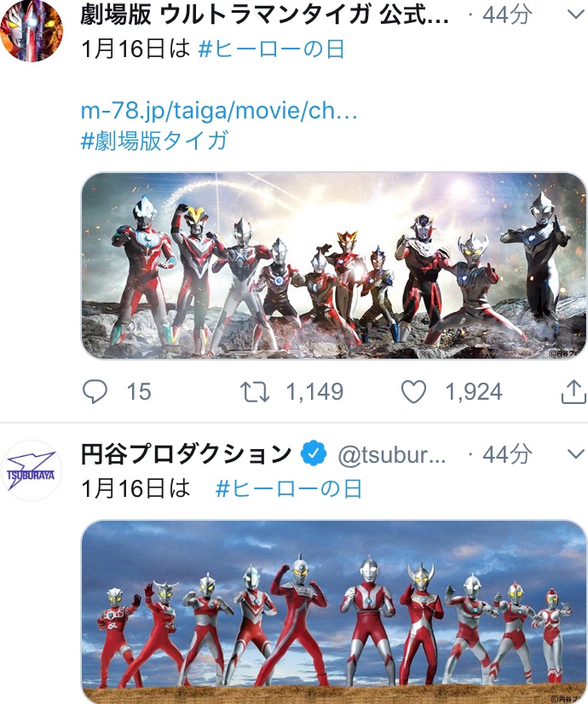Open the @tsubur... handle

click(x=392, y=455)
